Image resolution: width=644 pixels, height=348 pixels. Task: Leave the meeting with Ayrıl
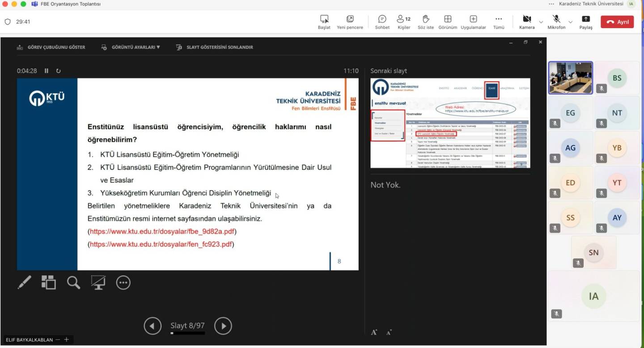tap(617, 22)
